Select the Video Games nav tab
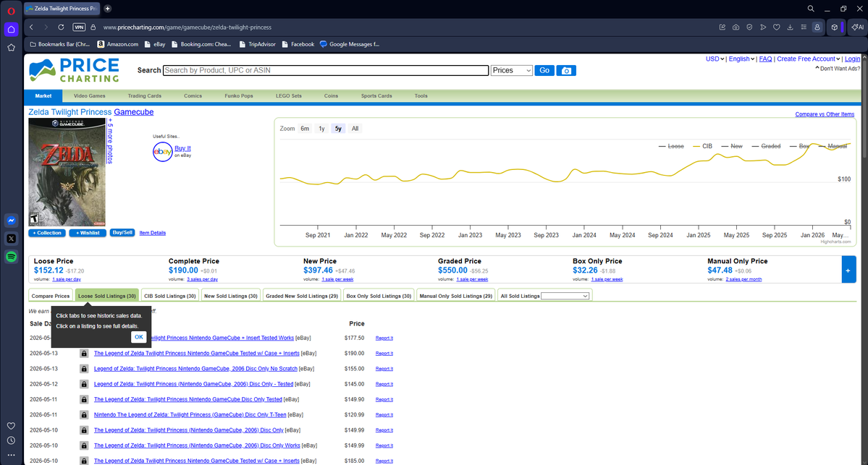This screenshot has height=465, width=868. [90, 95]
